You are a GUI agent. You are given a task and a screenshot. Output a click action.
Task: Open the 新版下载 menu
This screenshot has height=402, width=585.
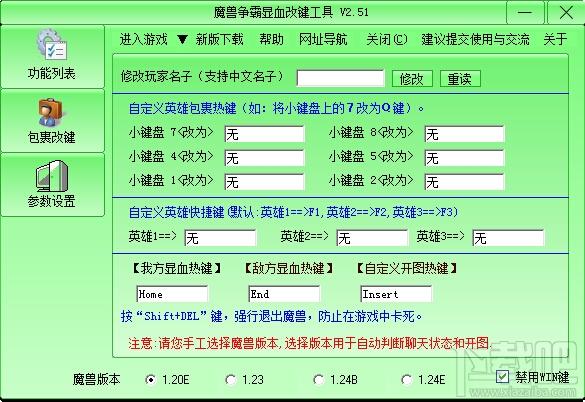(219, 39)
